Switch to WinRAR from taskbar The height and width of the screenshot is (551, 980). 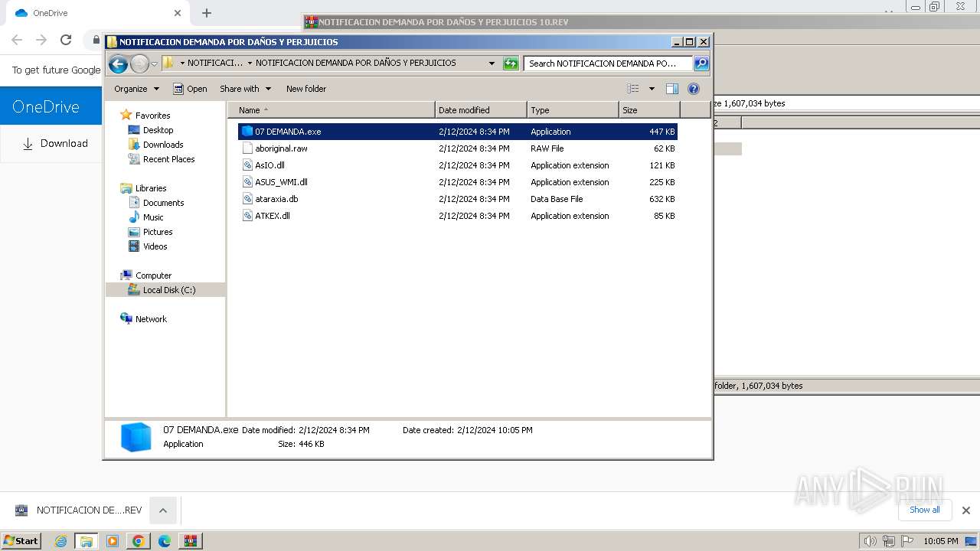pyautogui.click(x=191, y=541)
